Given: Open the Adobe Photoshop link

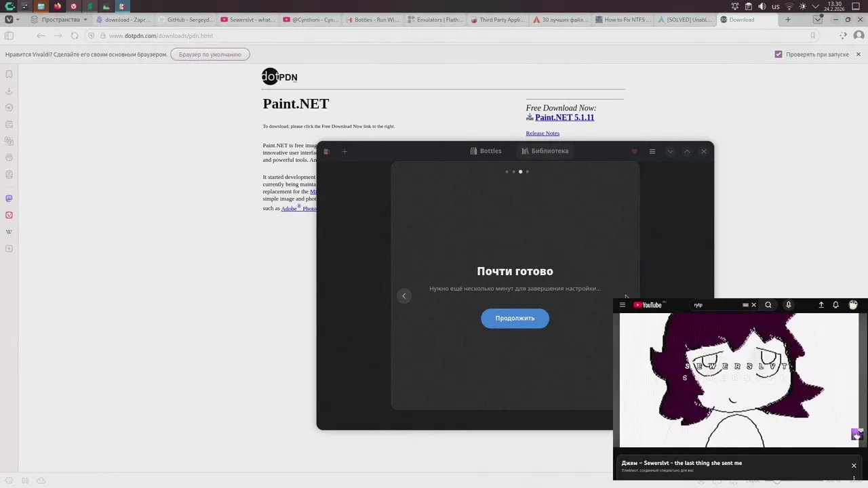Looking at the screenshot, I should (299, 208).
